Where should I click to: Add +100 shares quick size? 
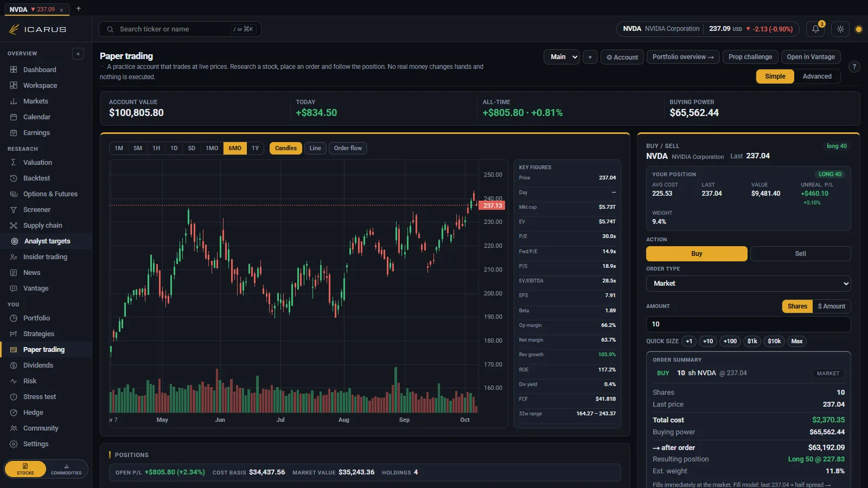tap(730, 341)
